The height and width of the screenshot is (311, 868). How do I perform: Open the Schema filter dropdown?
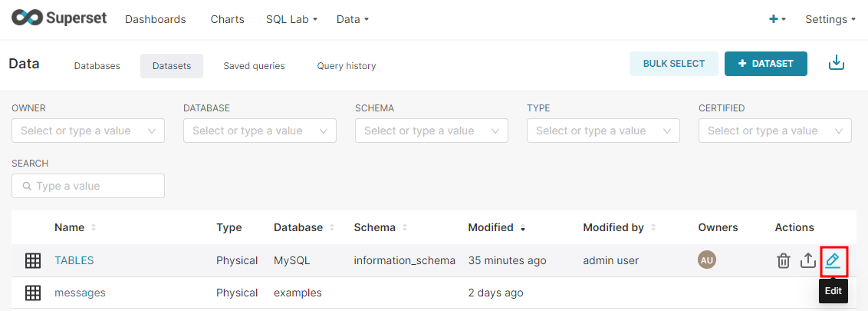[432, 131]
